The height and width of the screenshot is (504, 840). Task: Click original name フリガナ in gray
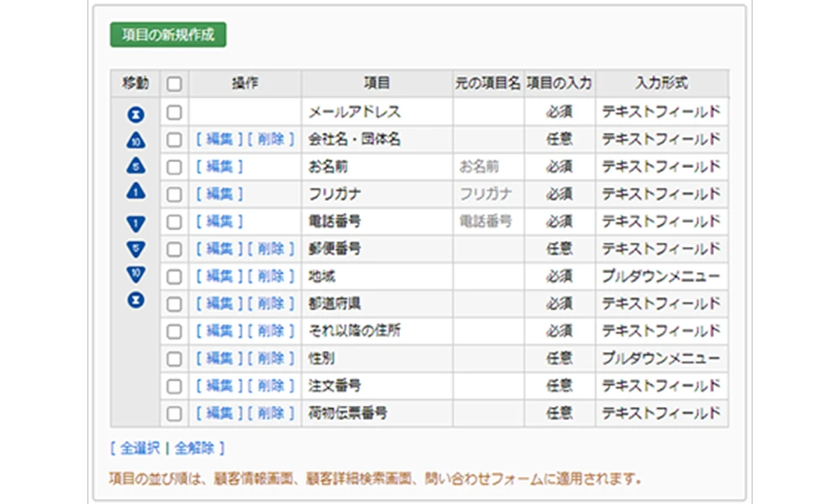[x=486, y=194]
